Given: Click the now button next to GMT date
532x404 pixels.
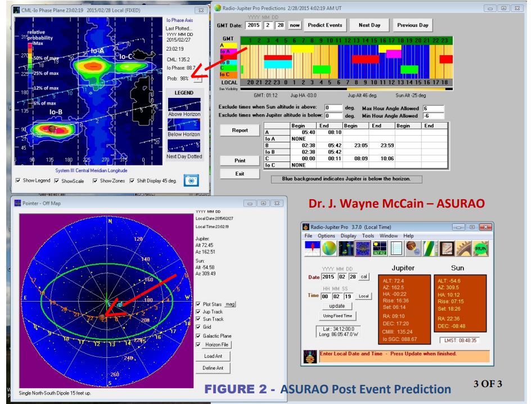Looking at the screenshot, I should pyautogui.click(x=295, y=25).
